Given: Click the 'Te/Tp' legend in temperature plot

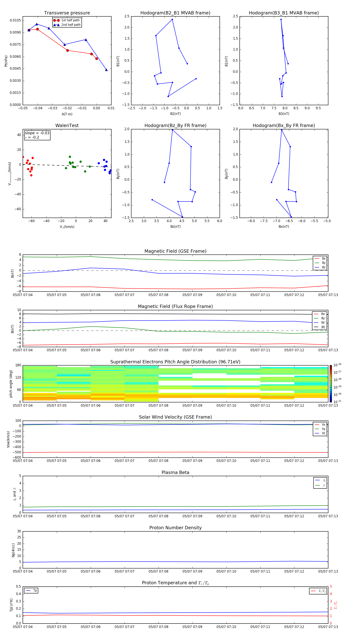Looking at the screenshot, I should (318, 591).
